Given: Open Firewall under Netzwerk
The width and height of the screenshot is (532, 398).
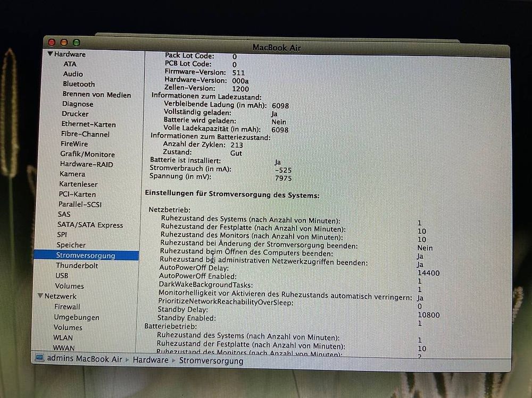Looking at the screenshot, I should (x=67, y=307).
